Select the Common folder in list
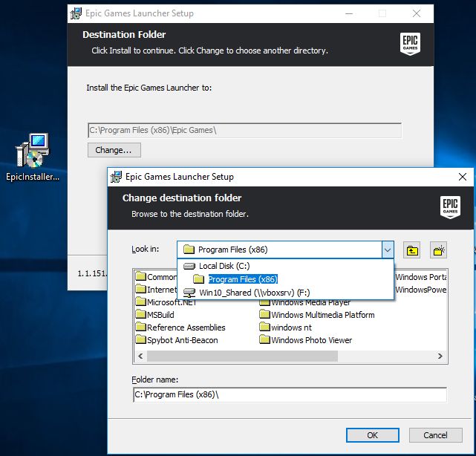The image size is (476, 456). 156,277
